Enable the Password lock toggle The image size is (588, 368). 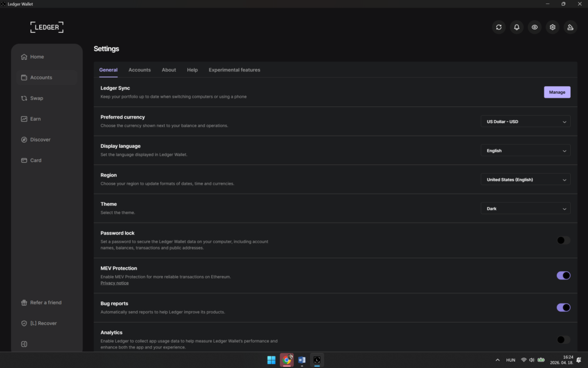(563, 240)
